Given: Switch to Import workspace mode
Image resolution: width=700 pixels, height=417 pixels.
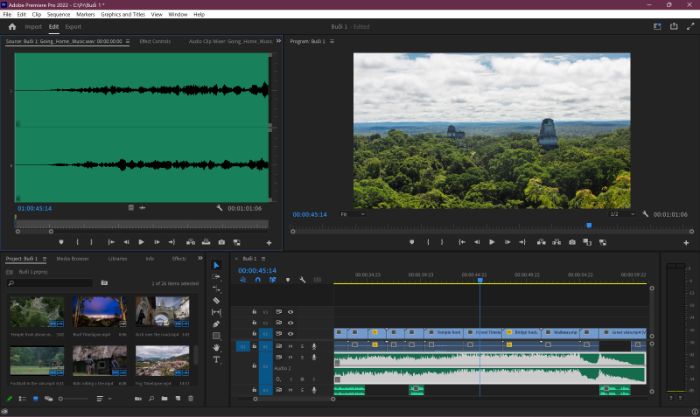Looking at the screenshot, I should coord(33,27).
